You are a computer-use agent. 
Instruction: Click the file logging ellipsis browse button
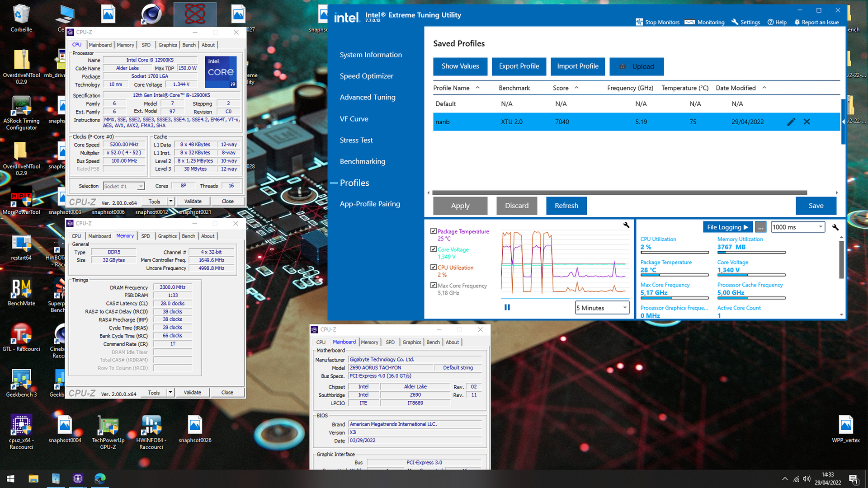[x=761, y=227]
